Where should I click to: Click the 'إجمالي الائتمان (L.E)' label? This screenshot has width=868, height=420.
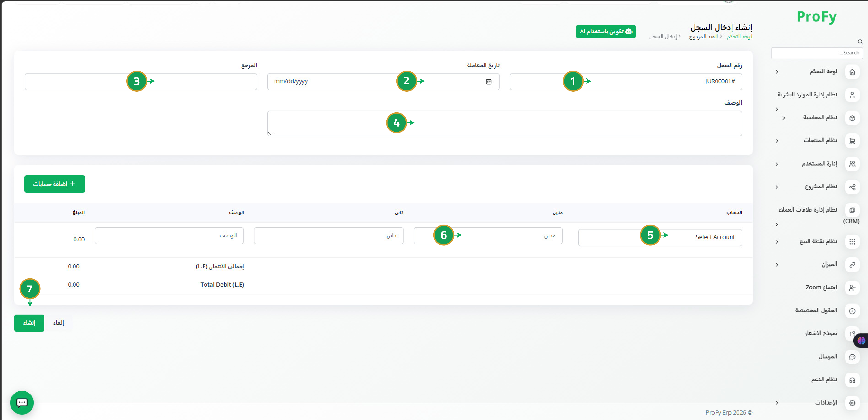220,267
